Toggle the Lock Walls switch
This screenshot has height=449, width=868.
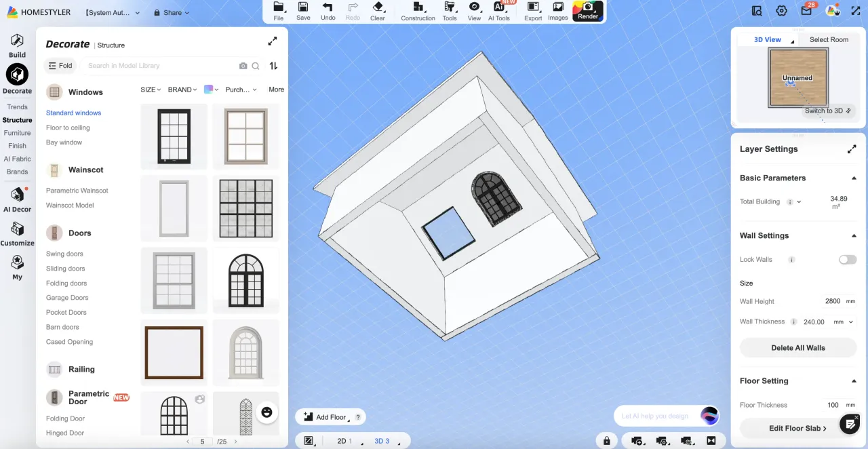(847, 260)
